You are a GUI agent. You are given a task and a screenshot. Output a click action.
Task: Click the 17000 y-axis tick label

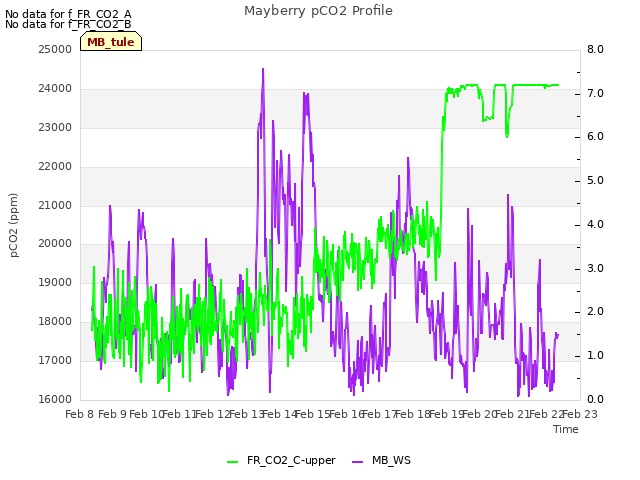coord(55,360)
